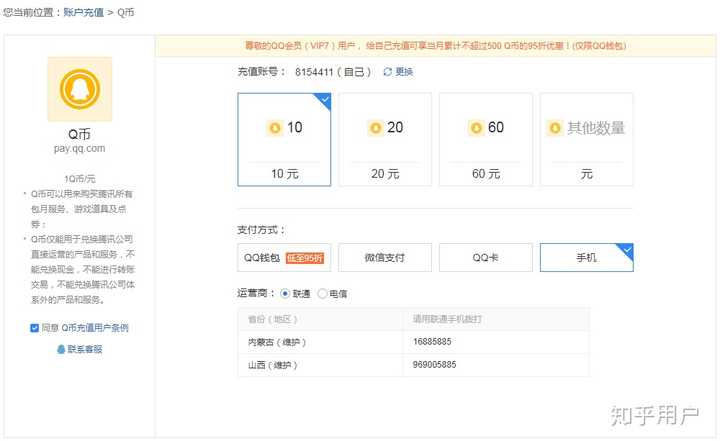The height and width of the screenshot is (441, 720).
Task: Toggle the 同意 agreement checkbox
Action: 34,328
